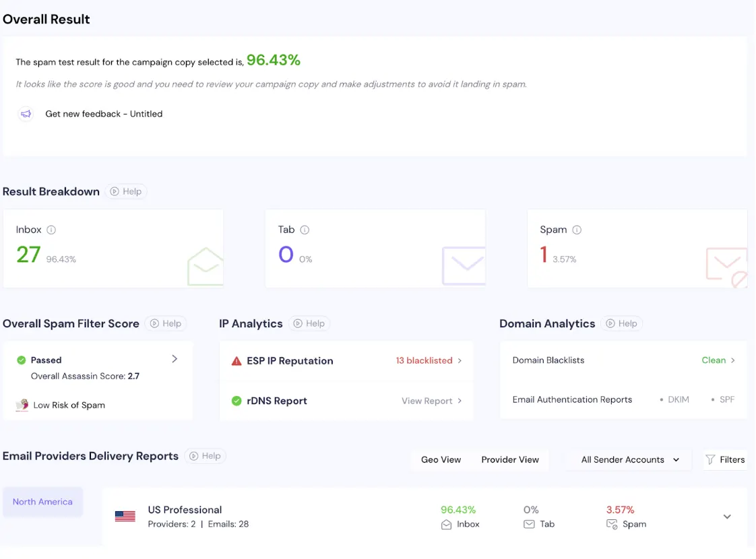Screen dimensions: 756x559
Task: Click the US Professional title text
Action: coord(185,510)
